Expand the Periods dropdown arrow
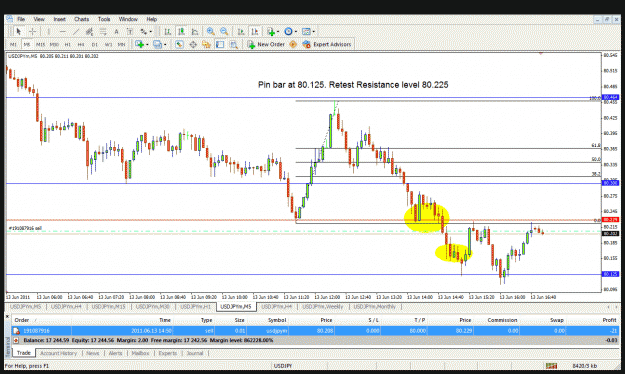Image resolution: width=625 pixels, height=374 pixels. (x=295, y=32)
